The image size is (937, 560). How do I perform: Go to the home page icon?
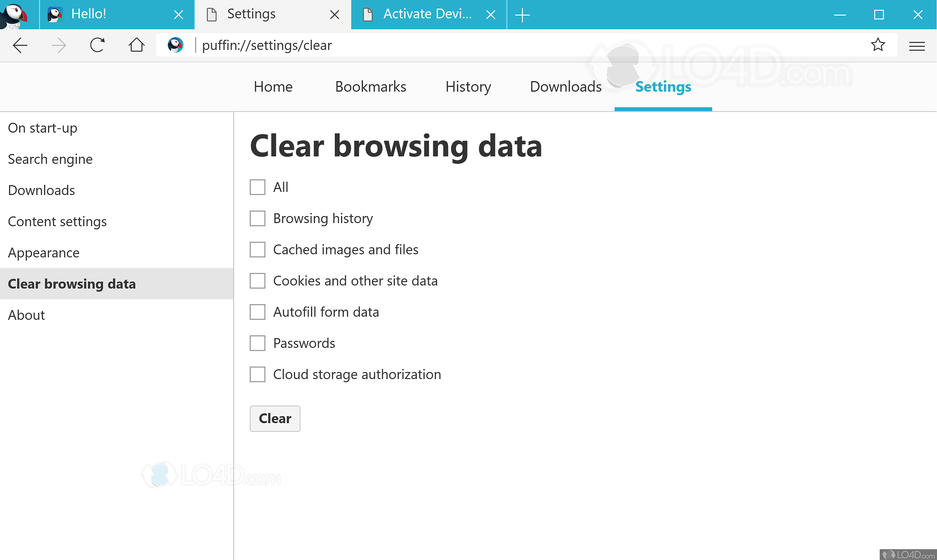[x=136, y=45]
